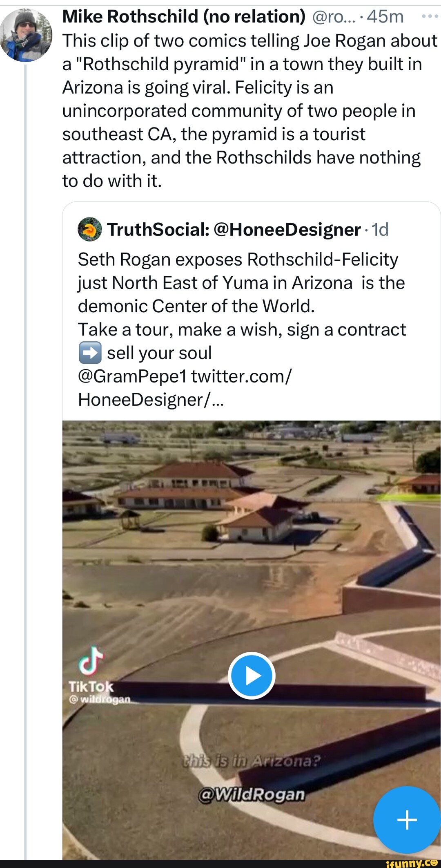The height and width of the screenshot is (868, 441).
Task: Tap the @WildRogan caption overlay
Action: 252,794
